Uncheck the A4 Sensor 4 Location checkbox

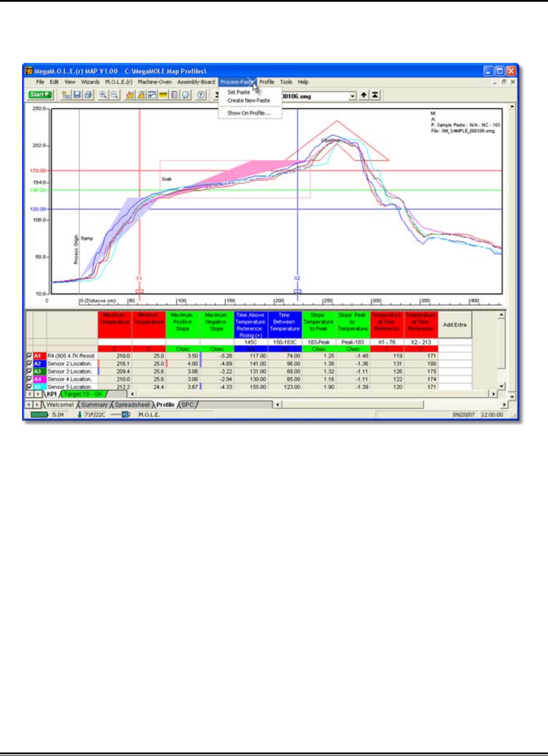tap(29, 379)
